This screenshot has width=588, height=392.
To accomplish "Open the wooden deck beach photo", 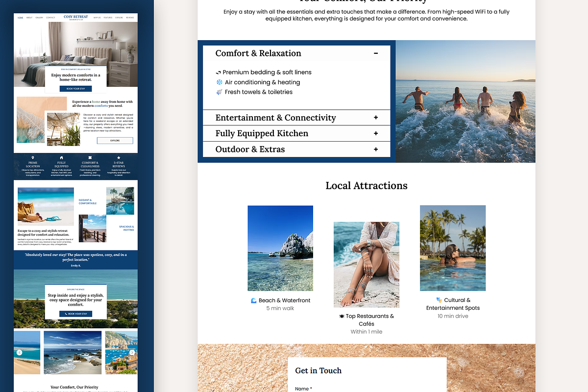I will pos(93,229).
